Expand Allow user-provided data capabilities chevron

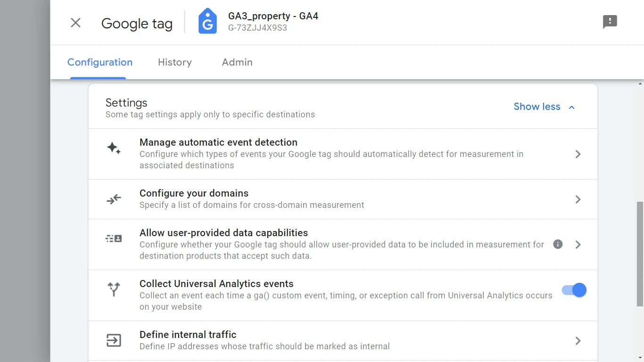point(578,245)
